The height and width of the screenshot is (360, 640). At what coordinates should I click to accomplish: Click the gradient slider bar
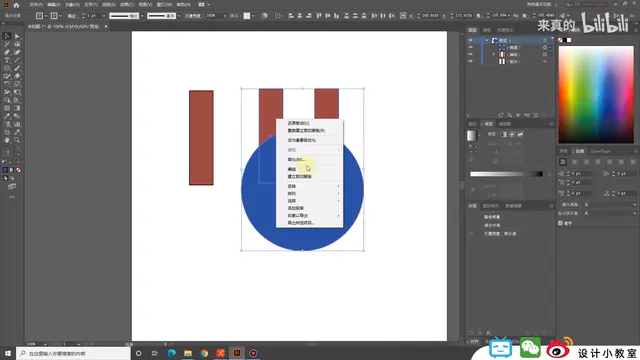click(506, 174)
